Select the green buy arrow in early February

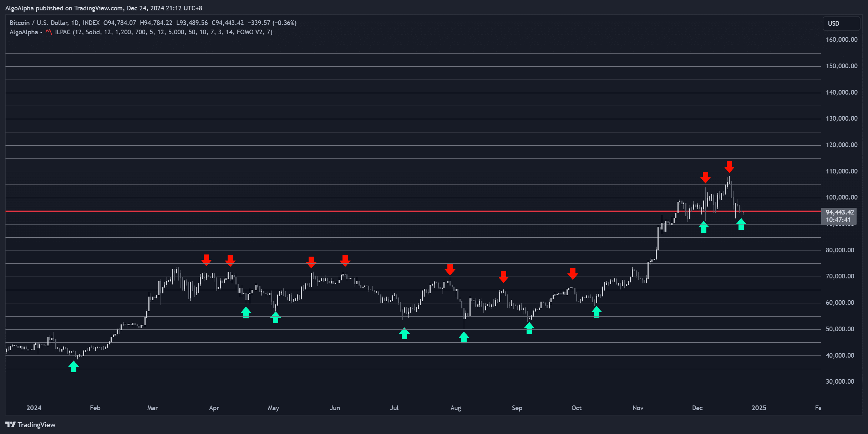73,366
